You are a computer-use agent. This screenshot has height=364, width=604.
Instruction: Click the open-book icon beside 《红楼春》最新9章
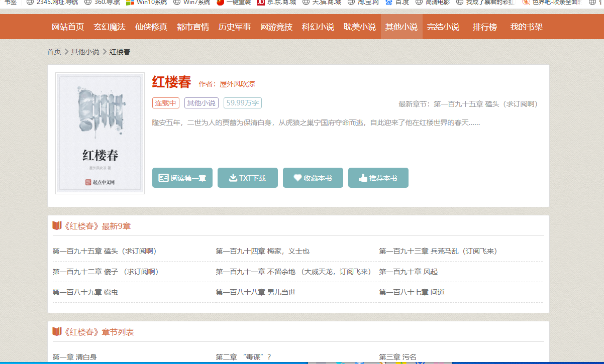tap(57, 226)
